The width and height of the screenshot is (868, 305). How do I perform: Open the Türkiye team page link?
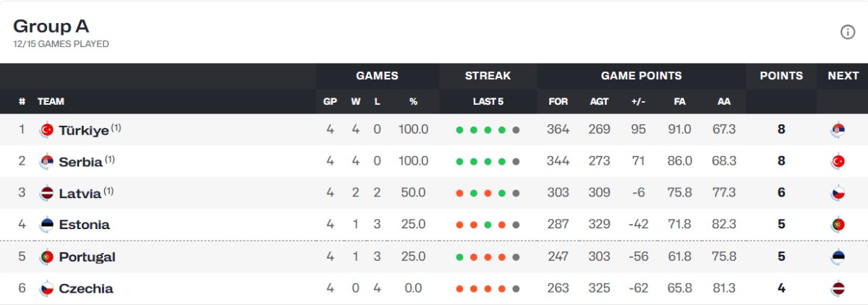[x=84, y=130]
